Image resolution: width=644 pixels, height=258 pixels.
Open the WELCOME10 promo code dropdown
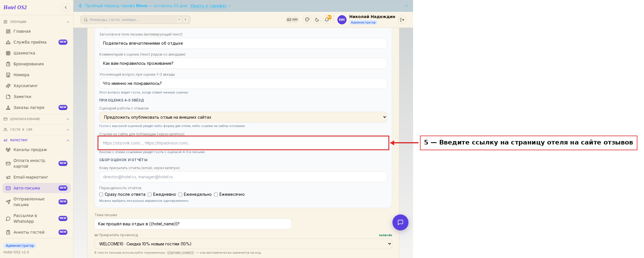pos(243,244)
